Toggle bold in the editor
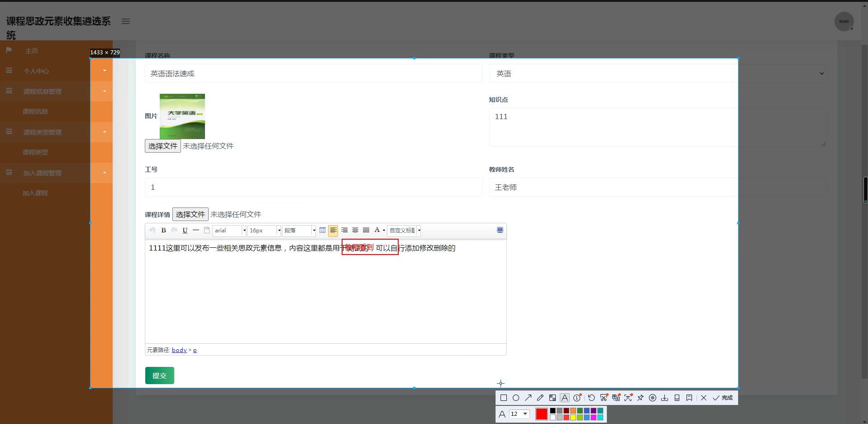Viewport: 868px width, 424px height. click(x=163, y=230)
